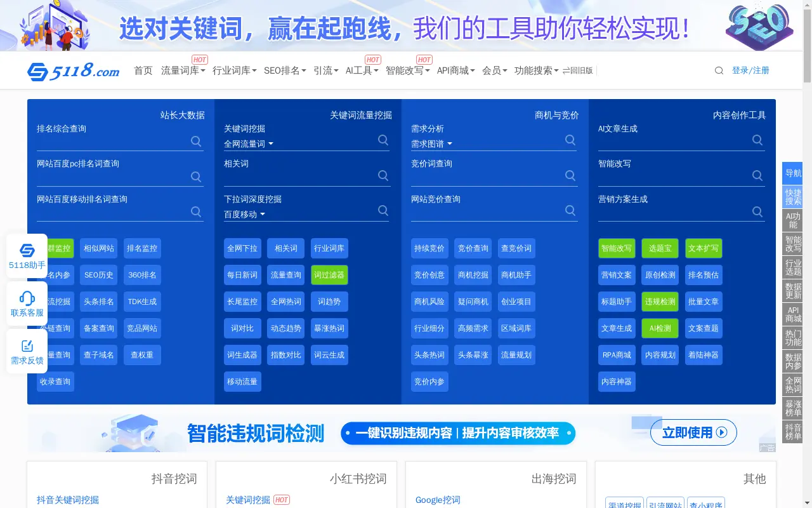Select AI功能 in right sidebar
This screenshot has height=508, width=812.
pyautogui.click(x=792, y=220)
